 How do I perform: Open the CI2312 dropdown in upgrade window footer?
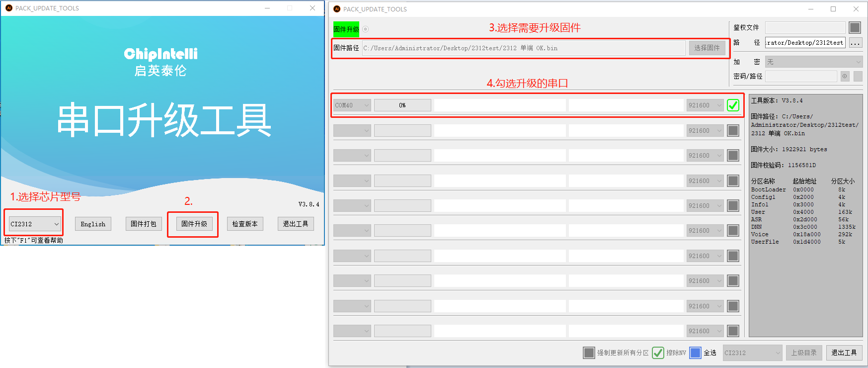point(752,353)
